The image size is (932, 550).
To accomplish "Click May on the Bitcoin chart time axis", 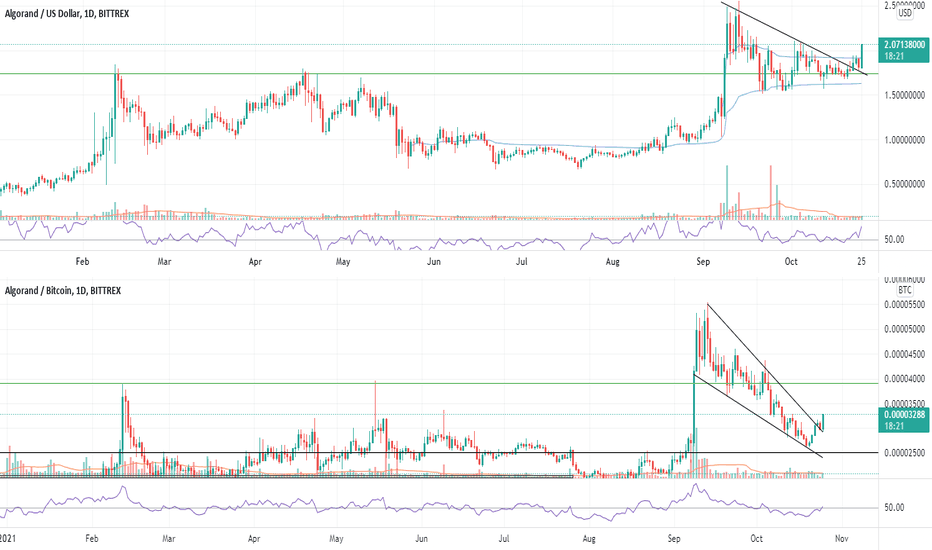I will 336,539.
